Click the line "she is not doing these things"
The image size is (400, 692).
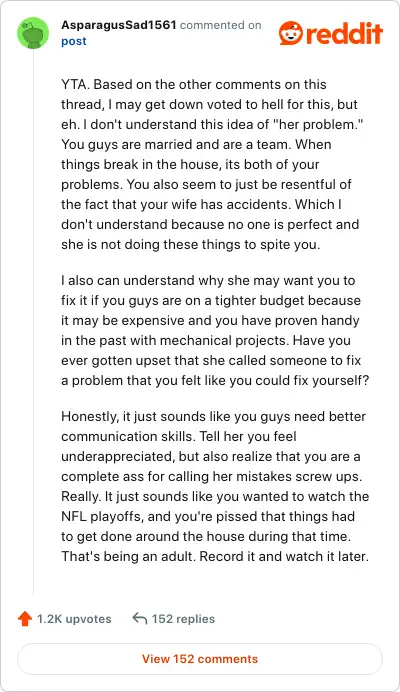191,244
